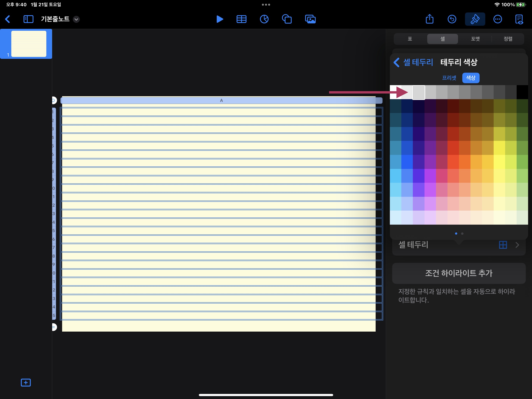The image size is (532, 399).
Task: Select the first table row cell
Action: click(x=222, y=112)
